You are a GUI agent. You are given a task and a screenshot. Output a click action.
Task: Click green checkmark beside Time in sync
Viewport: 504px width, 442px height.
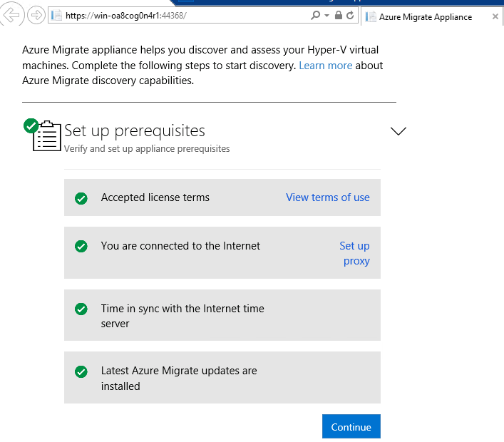(81, 309)
